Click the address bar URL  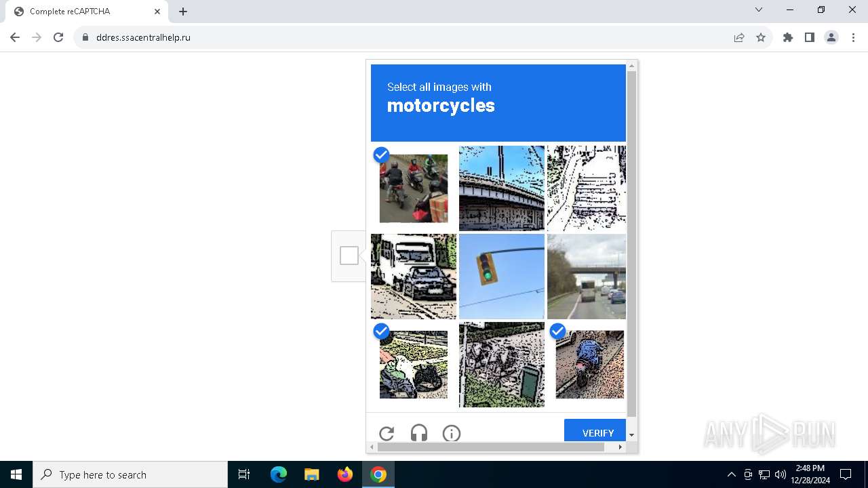pos(143,37)
